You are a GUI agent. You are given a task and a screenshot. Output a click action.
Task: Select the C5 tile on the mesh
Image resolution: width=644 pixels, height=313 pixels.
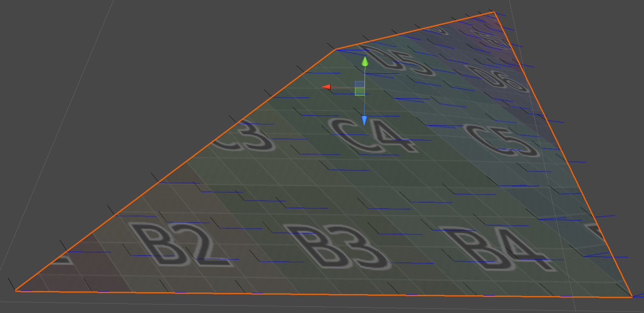pos(502,140)
